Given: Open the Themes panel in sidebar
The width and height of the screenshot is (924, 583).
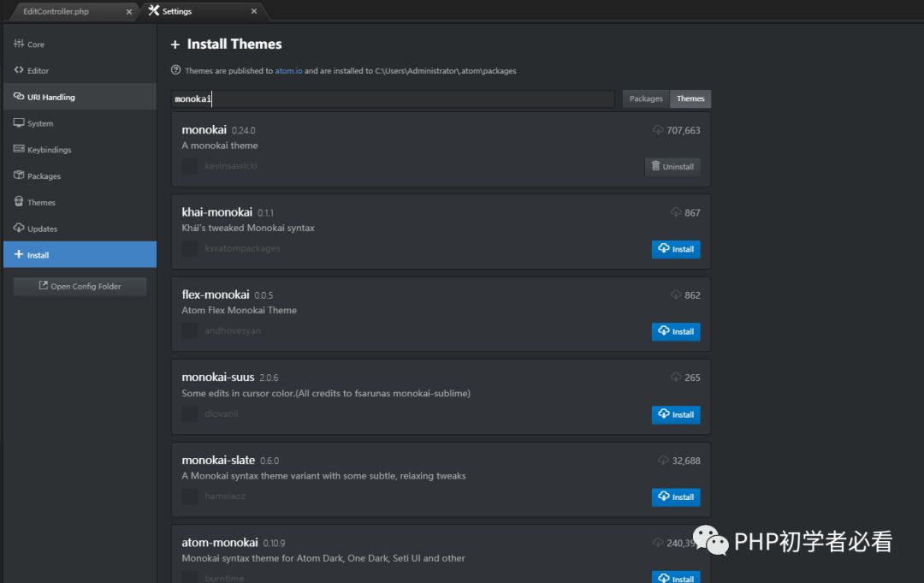Looking at the screenshot, I should point(41,203).
